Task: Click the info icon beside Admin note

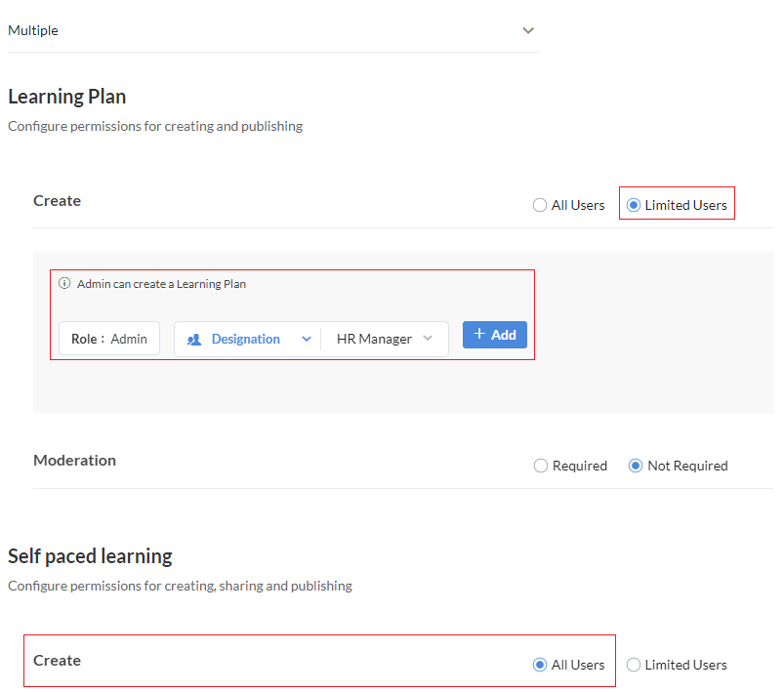Action: pyautogui.click(x=64, y=284)
